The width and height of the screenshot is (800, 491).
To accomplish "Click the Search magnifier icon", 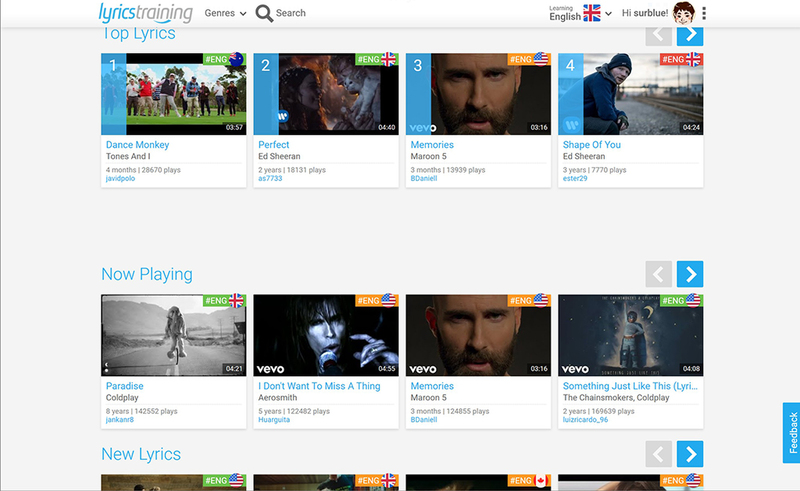I will coord(264,13).
